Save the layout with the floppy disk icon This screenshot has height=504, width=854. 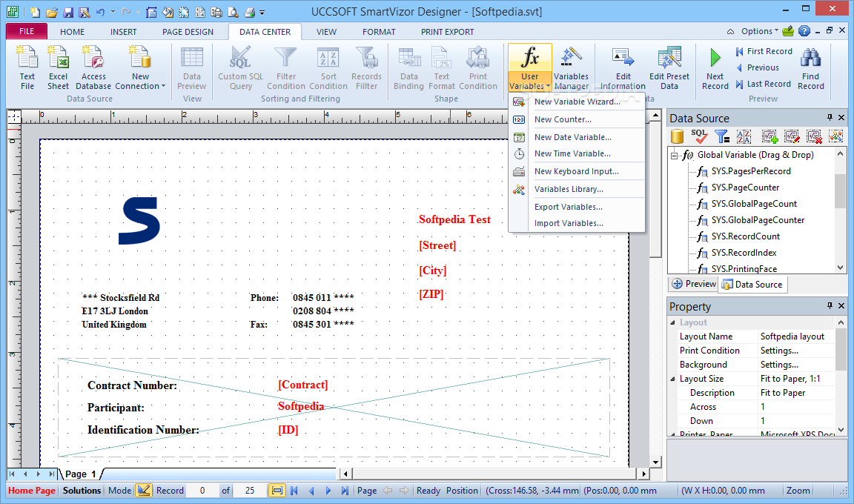click(x=68, y=11)
